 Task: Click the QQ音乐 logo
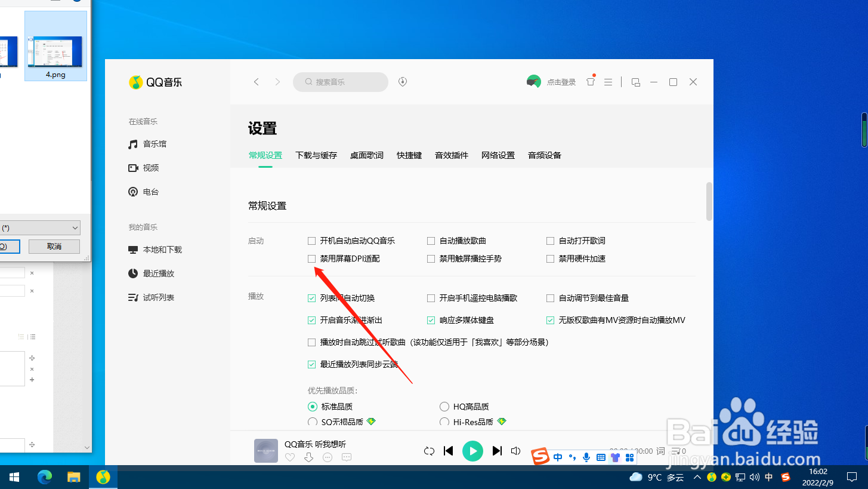click(x=156, y=82)
